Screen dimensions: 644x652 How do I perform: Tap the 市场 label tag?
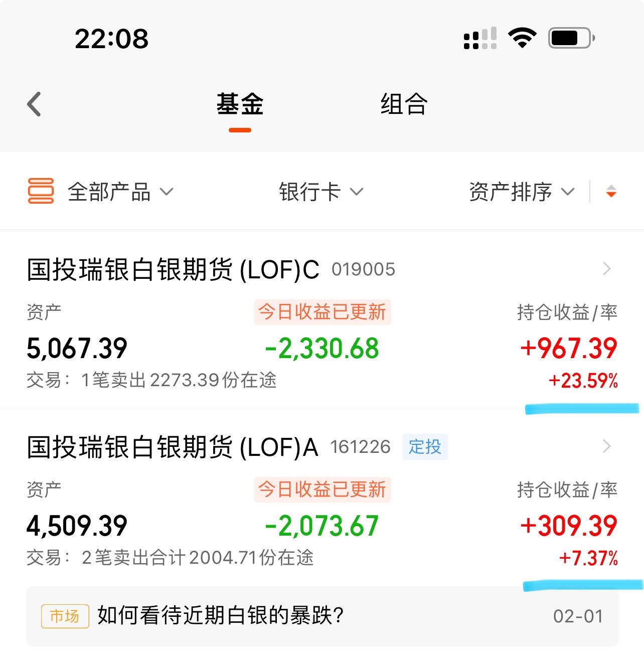pyautogui.click(x=65, y=616)
